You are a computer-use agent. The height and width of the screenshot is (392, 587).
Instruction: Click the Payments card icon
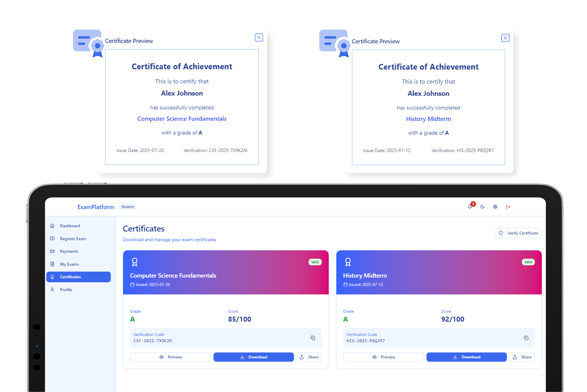52,251
